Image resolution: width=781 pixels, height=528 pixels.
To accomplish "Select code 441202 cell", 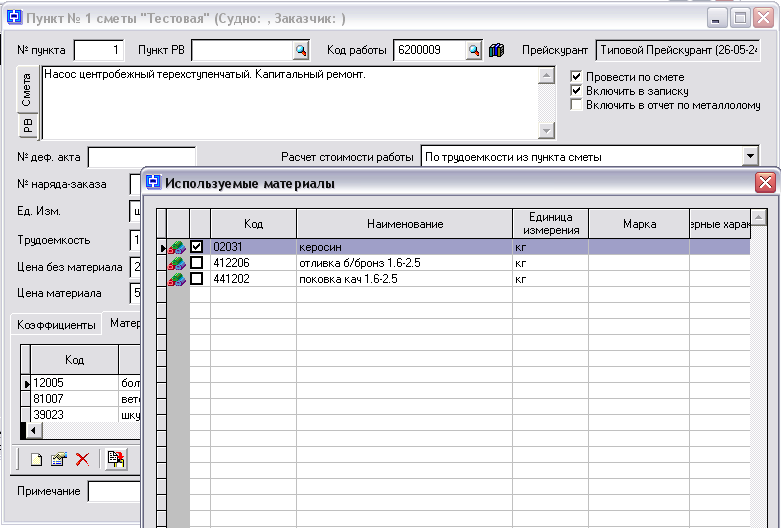I will (254, 279).
